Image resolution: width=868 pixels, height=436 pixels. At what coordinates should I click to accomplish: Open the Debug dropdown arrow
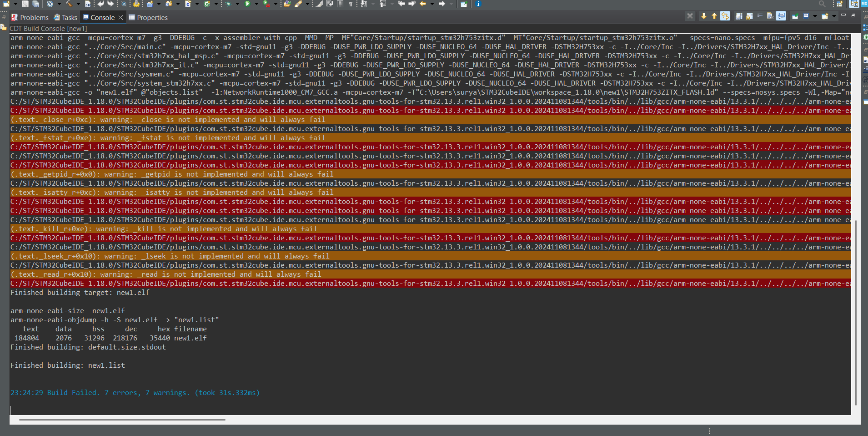tap(237, 4)
